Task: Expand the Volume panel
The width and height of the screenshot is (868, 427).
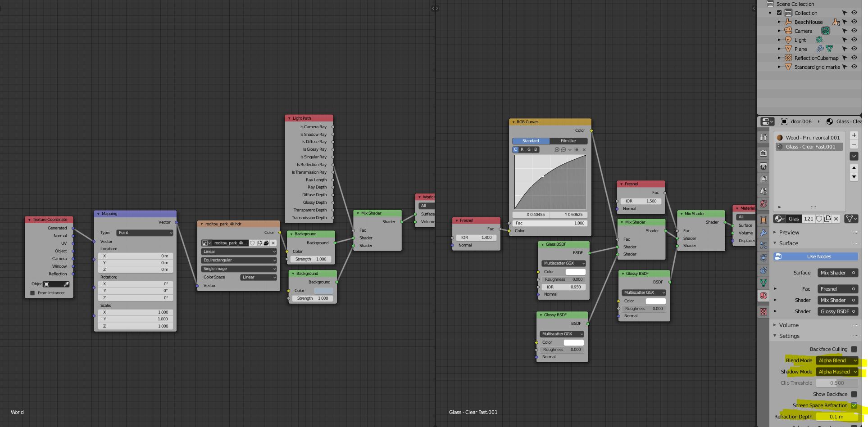Action: [775, 325]
